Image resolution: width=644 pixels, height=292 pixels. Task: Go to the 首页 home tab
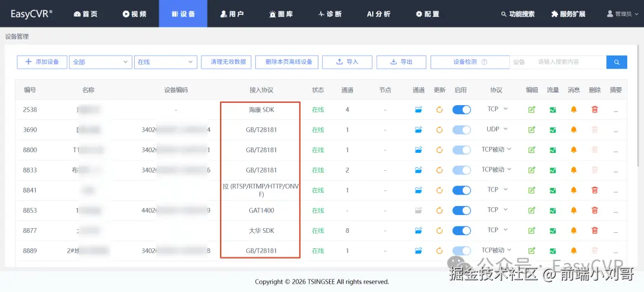point(85,14)
